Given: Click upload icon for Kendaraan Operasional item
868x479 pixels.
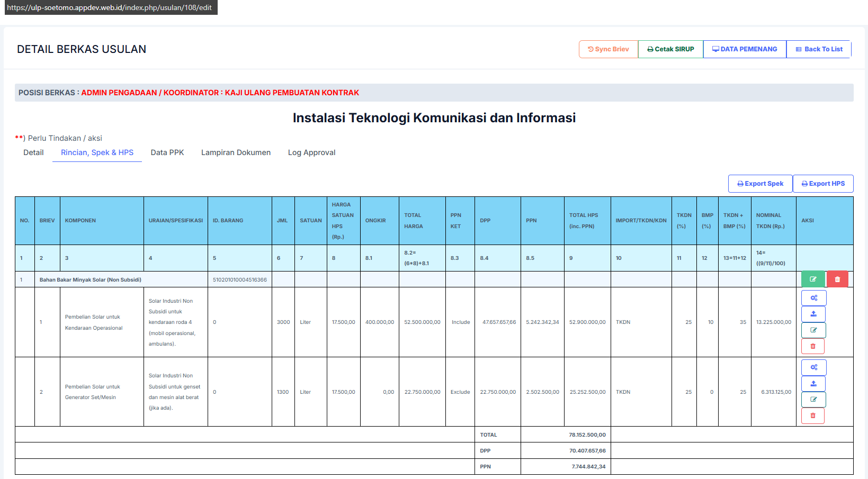Looking at the screenshot, I should (x=813, y=314).
